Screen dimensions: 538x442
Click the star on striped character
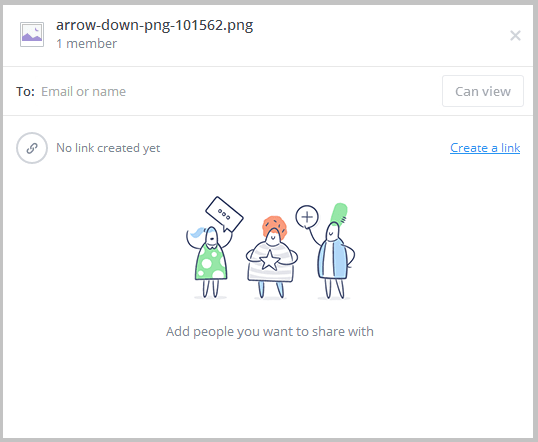point(270,261)
